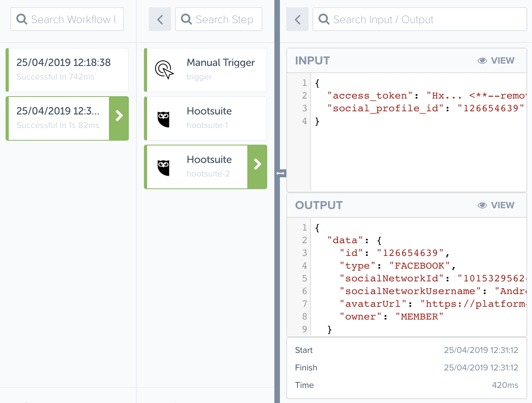Click the back arrow beside Search Input / Output
Screen dimensions: 532x403
[297, 19]
